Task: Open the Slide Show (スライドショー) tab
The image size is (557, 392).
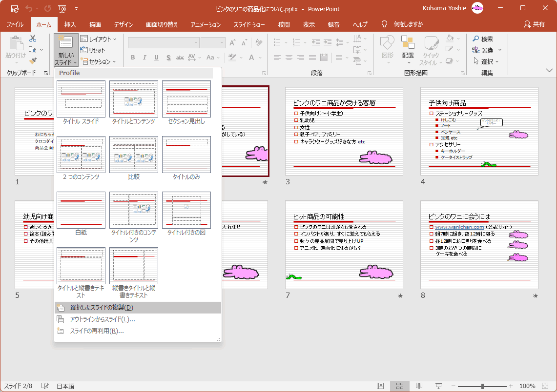Action: click(x=249, y=24)
